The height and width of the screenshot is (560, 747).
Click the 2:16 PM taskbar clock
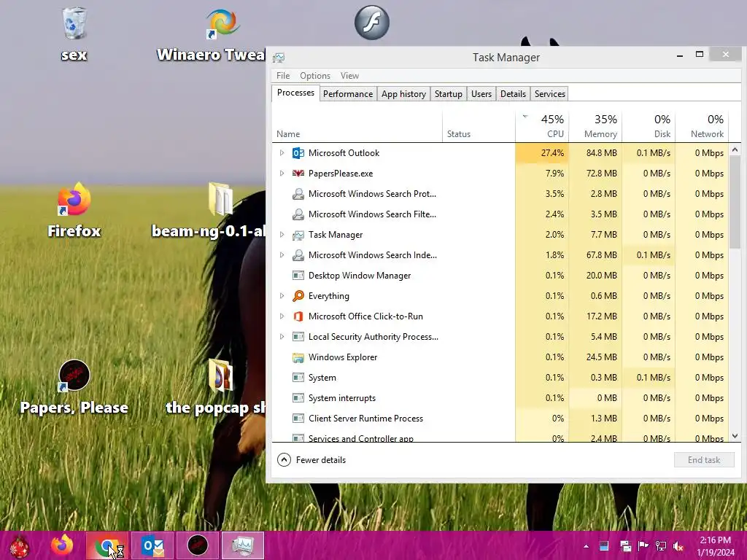point(715,546)
